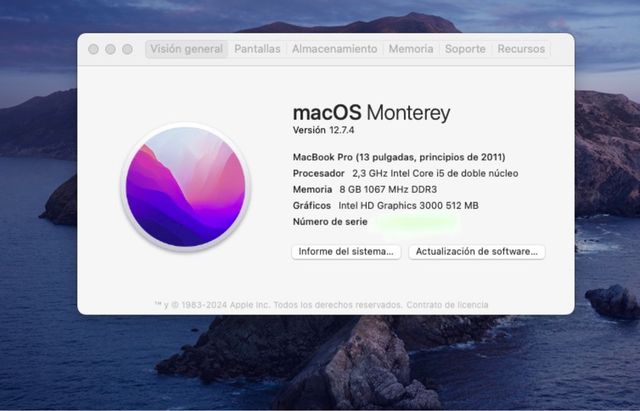The width and height of the screenshot is (640, 411).
Task: Open the Contrato de licencia link
Action: point(447,305)
